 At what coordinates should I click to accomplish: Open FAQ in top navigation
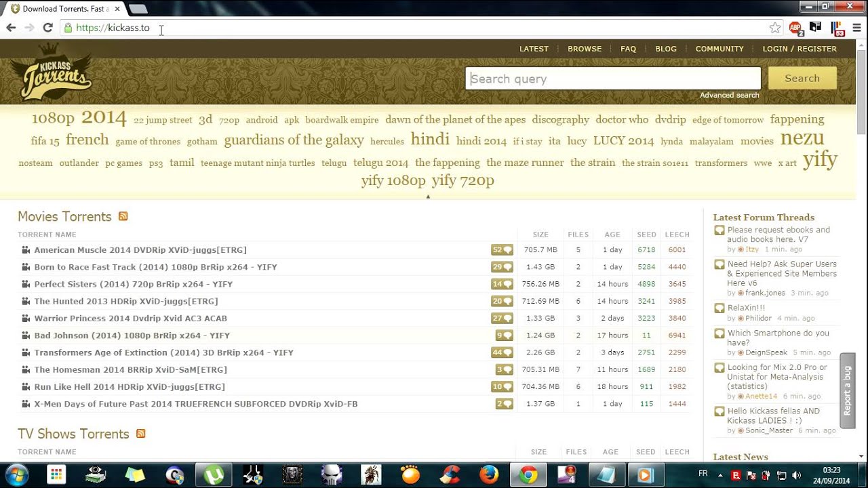point(628,49)
